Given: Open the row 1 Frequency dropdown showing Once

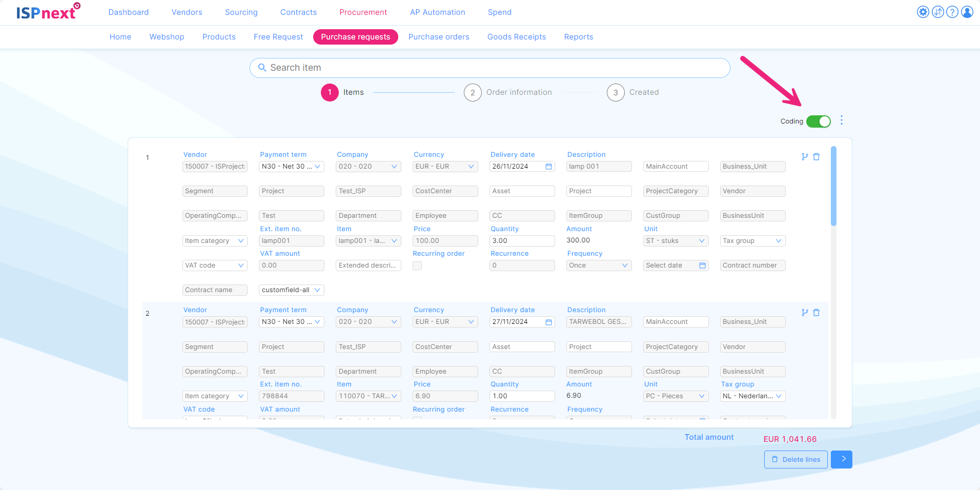Looking at the screenshot, I should coord(598,266).
